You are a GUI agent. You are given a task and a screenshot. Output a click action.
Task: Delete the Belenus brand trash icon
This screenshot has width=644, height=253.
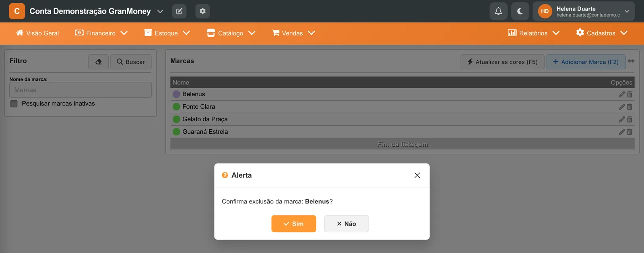pyautogui.click(x=630, y=94)
